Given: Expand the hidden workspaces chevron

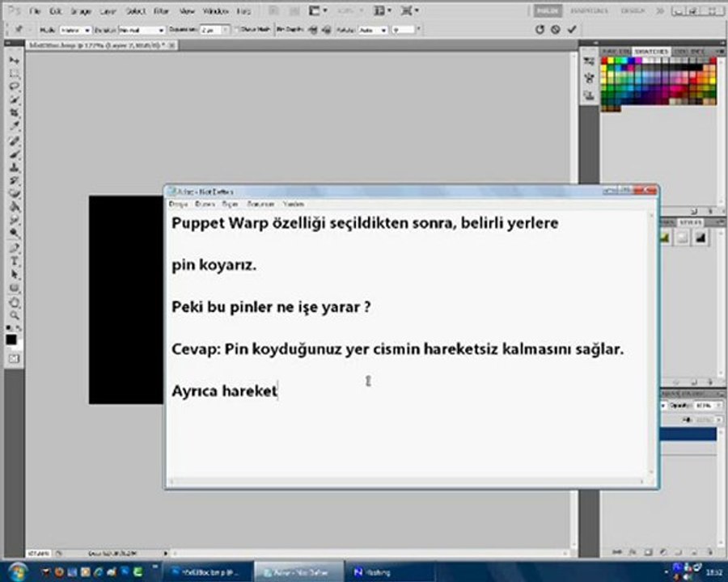Looking at the screenshot, I should (659, 11).
